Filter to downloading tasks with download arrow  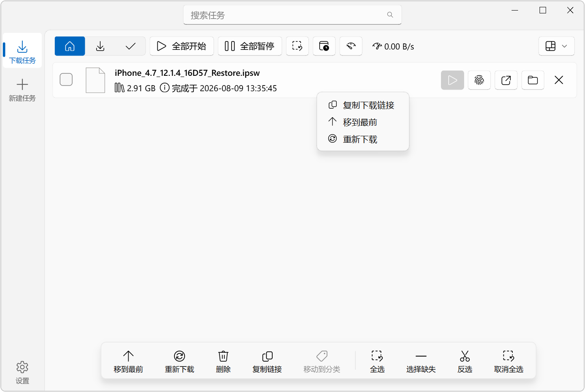(x=100, y=46)
